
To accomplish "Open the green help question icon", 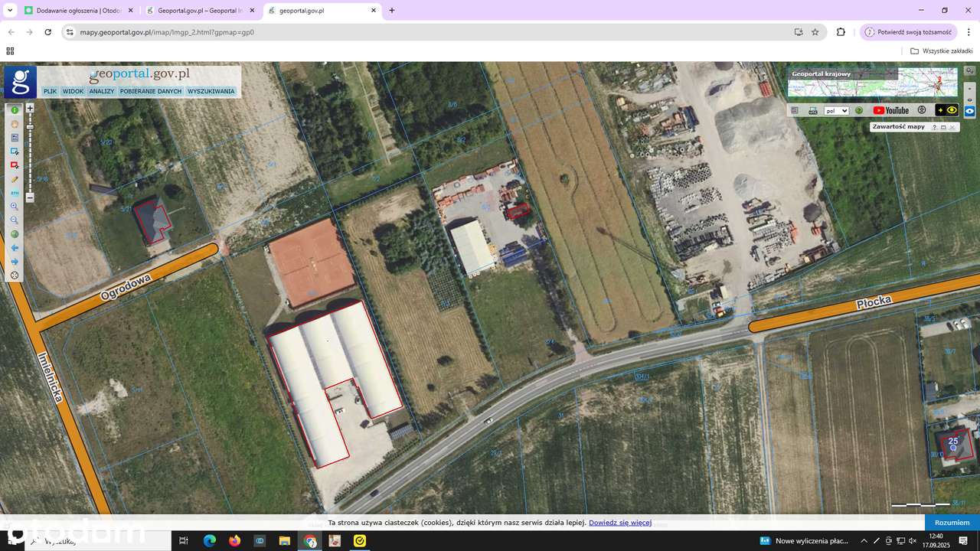I will coord(859,110).
